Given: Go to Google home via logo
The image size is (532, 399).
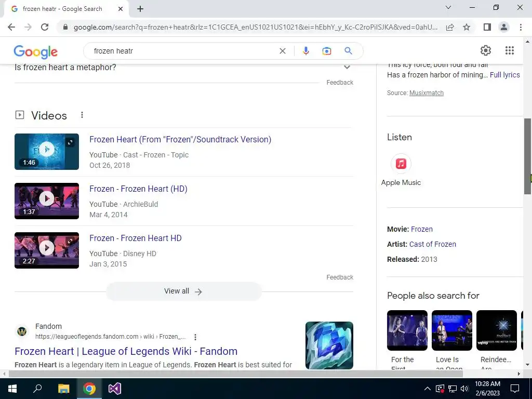Looking at the screenshot, I should coord(36,51).
